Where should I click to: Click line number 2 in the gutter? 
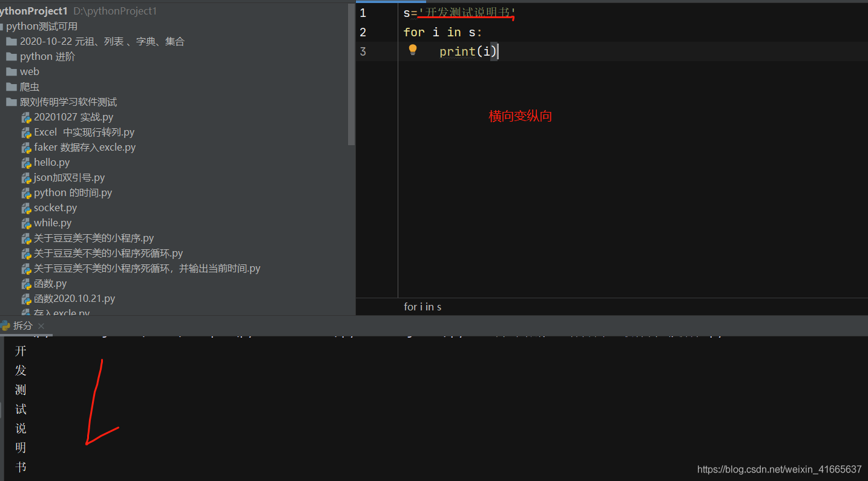click(363, 32)
